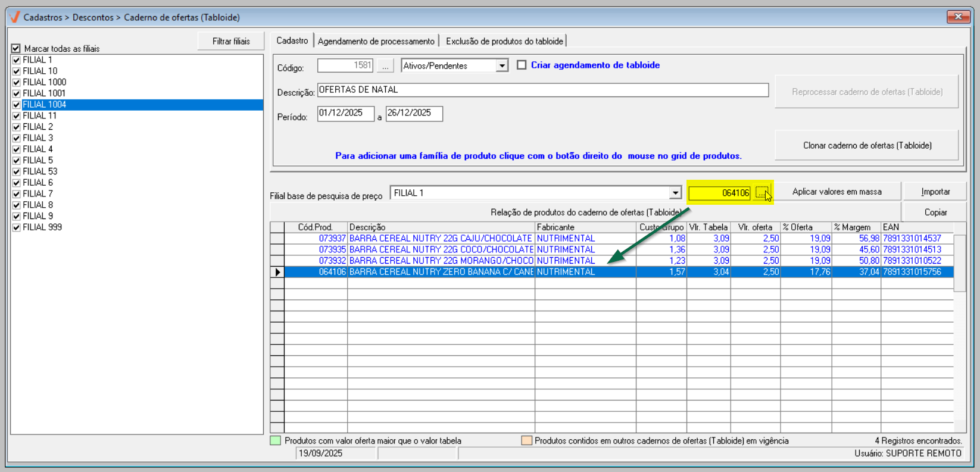980x472 pixels.
Task: Click the green legend color swatch
Action: 276,441
